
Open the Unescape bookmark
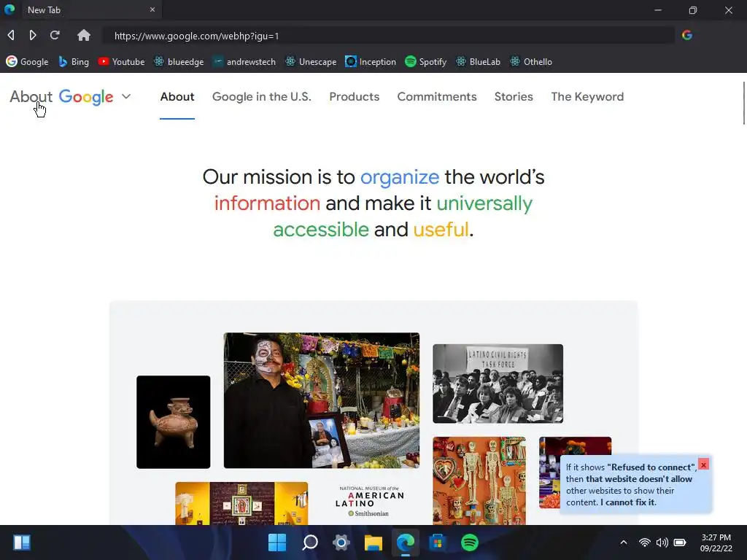coord(311,61)
